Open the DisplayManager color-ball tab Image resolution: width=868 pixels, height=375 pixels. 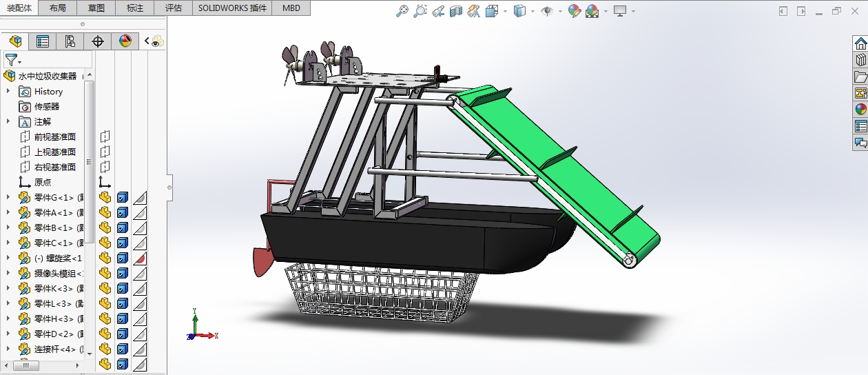point(125,41)
